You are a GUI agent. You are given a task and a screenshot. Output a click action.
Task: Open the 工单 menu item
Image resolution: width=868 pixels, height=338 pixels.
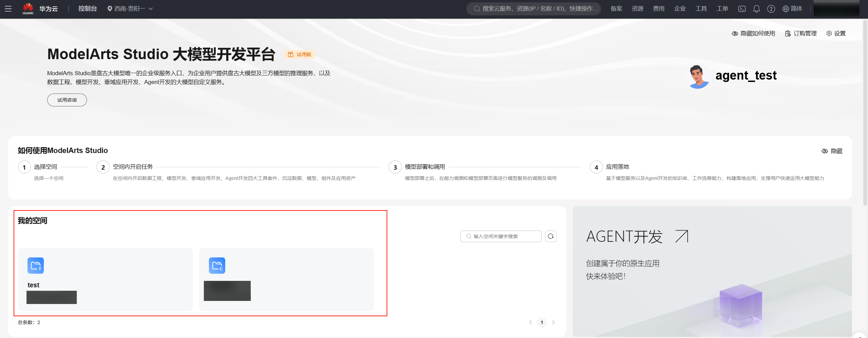722,9
